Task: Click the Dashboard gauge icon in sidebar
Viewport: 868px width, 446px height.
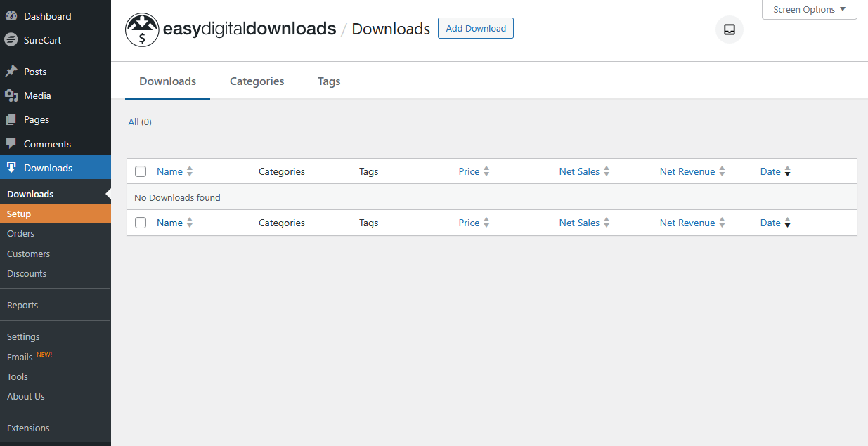Action: coord(11,16)
